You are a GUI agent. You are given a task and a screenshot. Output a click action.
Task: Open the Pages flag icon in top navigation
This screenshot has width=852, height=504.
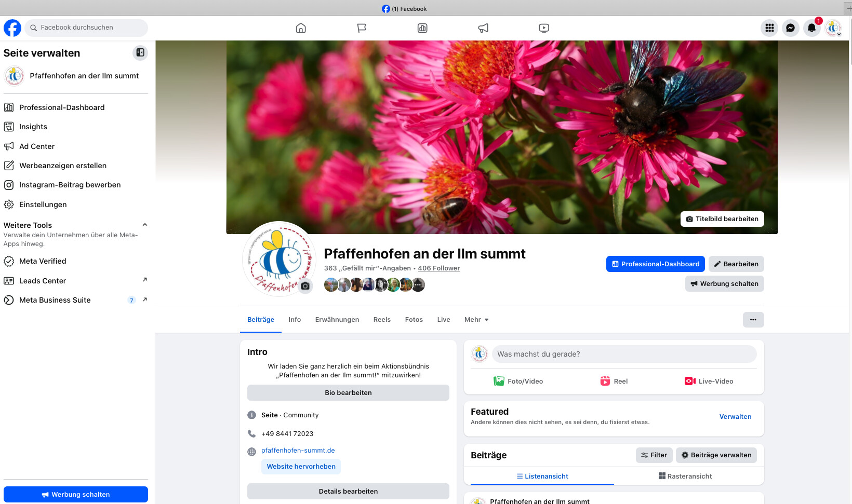pyautogui.click(x=362, y=28)
